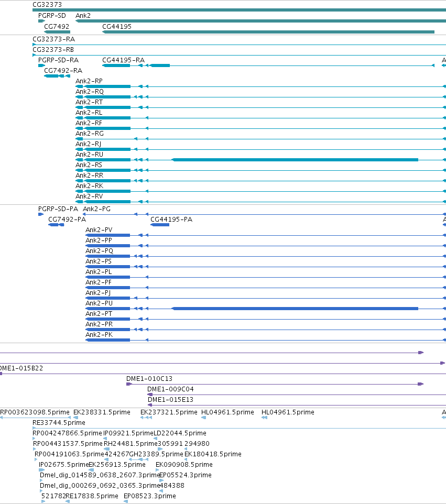Select the EK238331.5prime EST label

[x=102, y=412]
